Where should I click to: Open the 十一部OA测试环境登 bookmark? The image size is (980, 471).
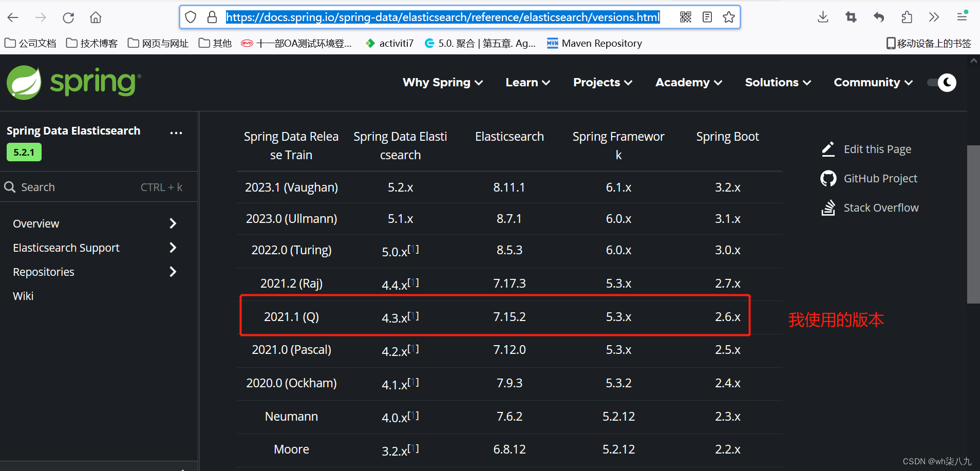tap(297, 43)
